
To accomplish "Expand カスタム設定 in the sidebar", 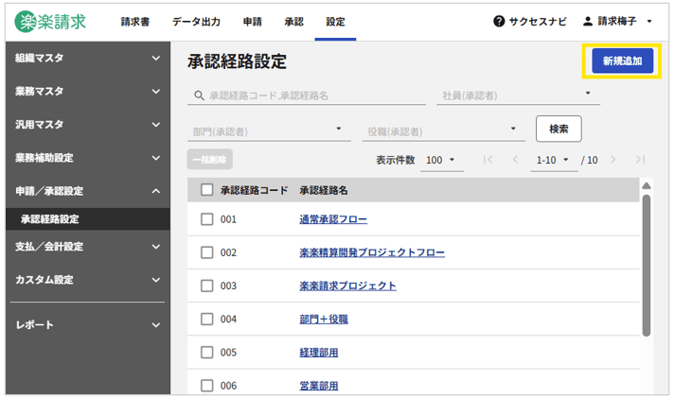I will coord(88,280).
